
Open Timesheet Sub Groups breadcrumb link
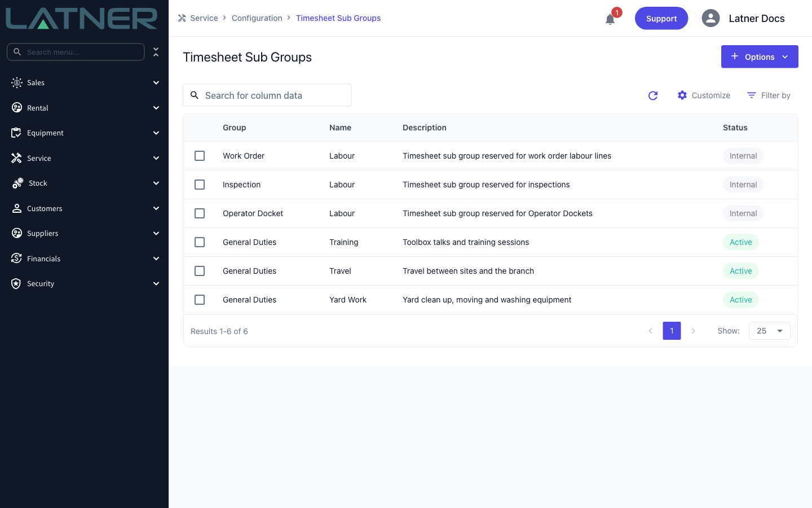pos(338,18)
